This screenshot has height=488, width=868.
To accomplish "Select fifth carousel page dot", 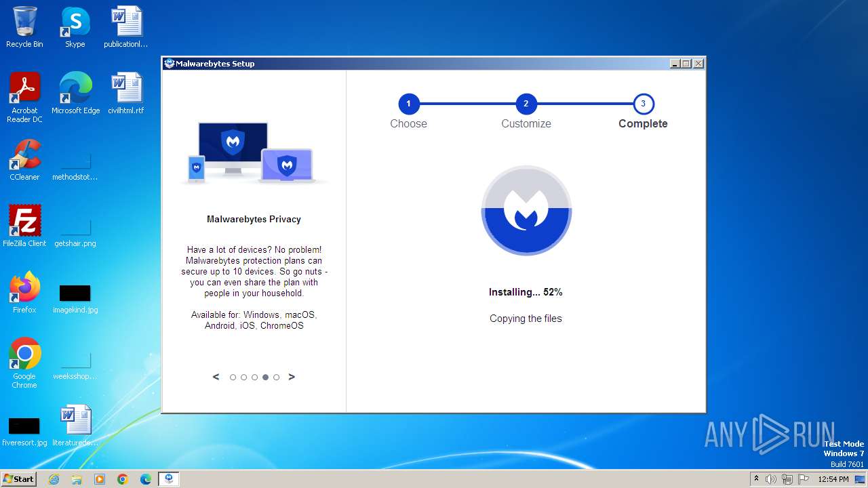I will point(276,378).
